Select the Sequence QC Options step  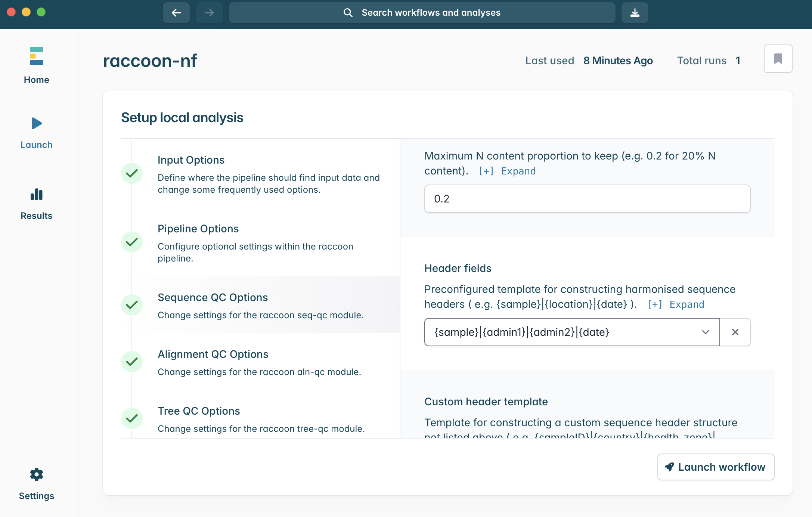pyautogui.click(x=213, y=297)
